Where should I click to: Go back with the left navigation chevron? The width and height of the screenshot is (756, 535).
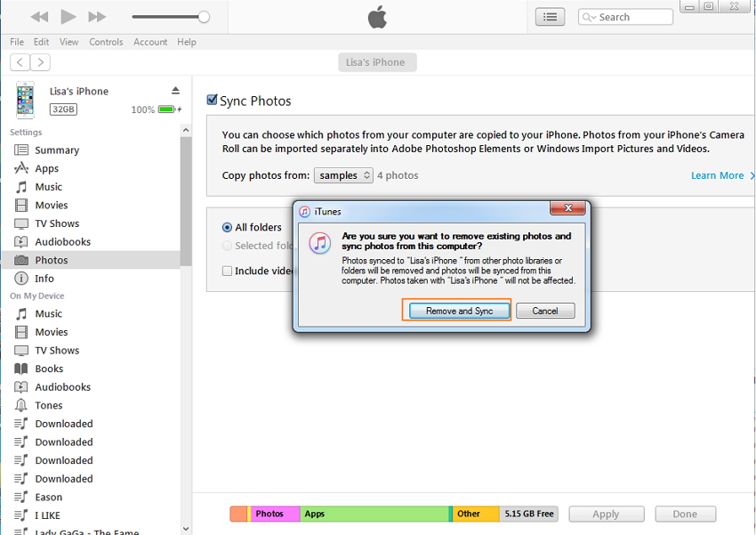(20, 62)
